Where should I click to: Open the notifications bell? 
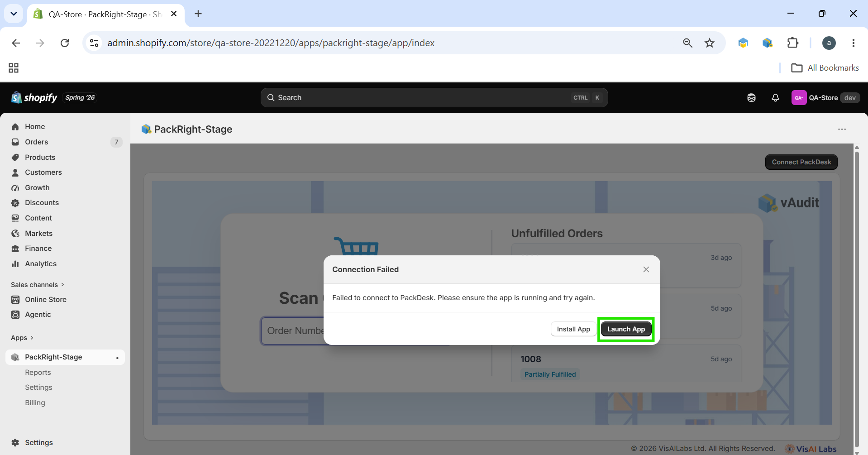[775, 98]
